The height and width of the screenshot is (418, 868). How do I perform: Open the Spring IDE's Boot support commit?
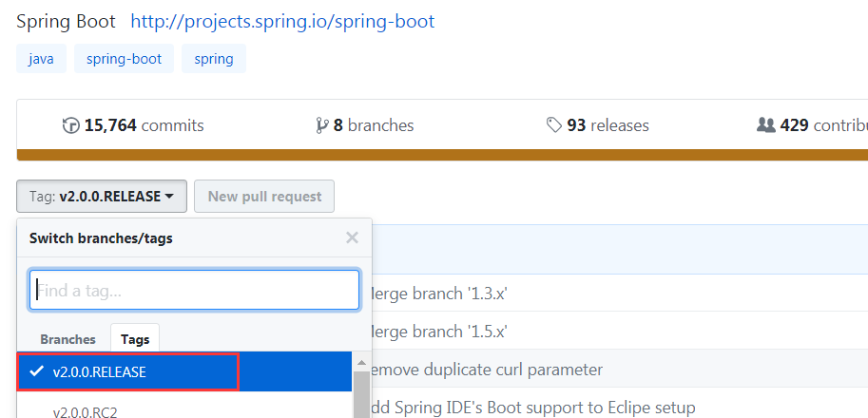point(531,408)
